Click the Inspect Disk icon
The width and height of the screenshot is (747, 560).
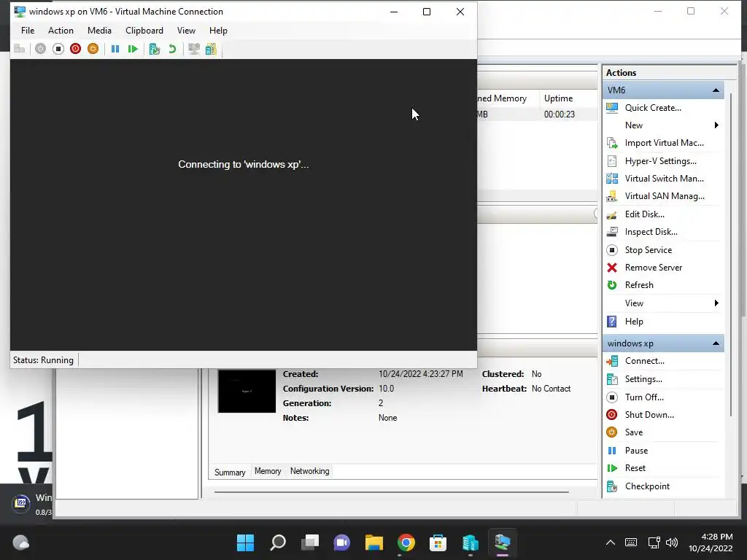(x=612, y=232)
